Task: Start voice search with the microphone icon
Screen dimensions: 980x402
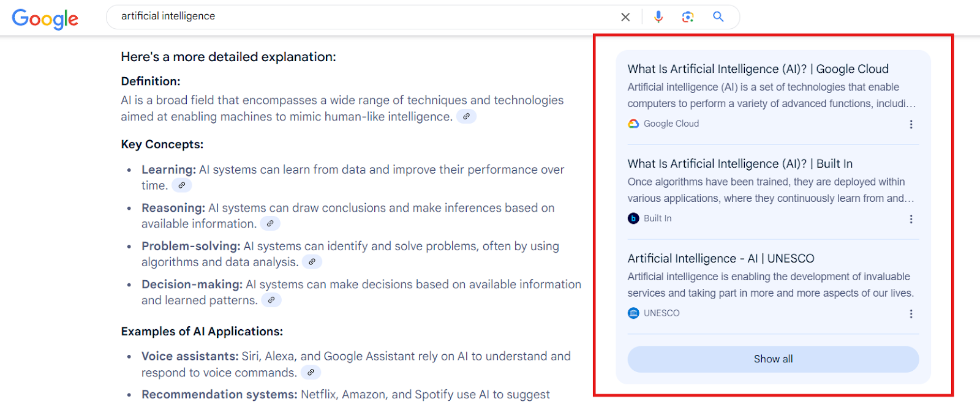Action: coord(658,17)
